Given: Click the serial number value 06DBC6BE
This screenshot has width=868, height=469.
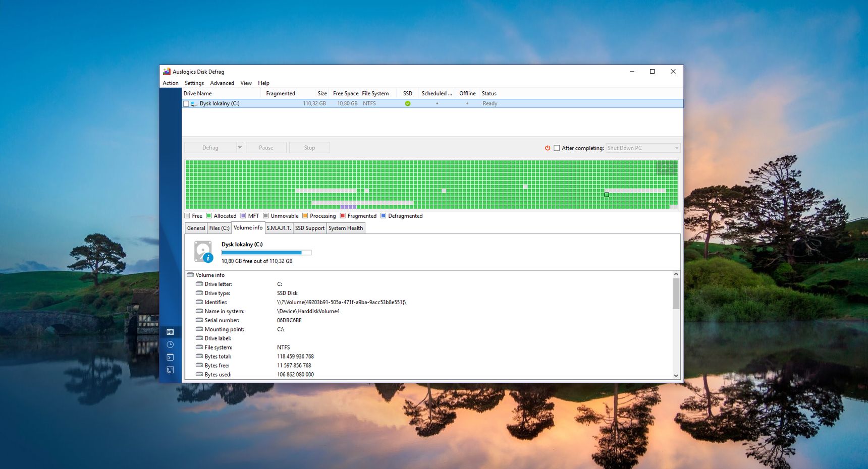Looking at the screenshot, I should pos(289,320).
